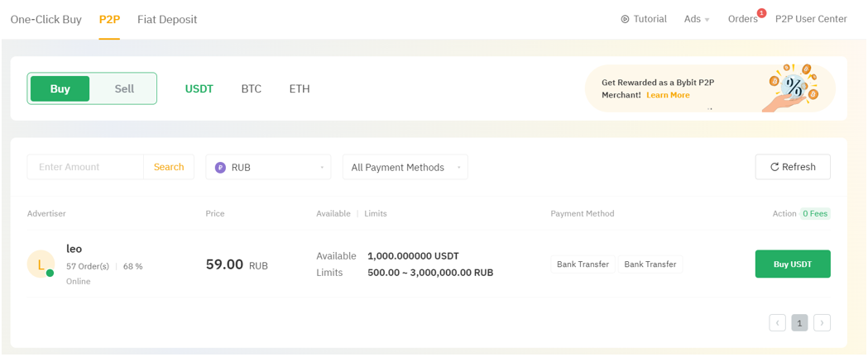
Task: Click the green Buy USDT button
Action: coord(792,264)
